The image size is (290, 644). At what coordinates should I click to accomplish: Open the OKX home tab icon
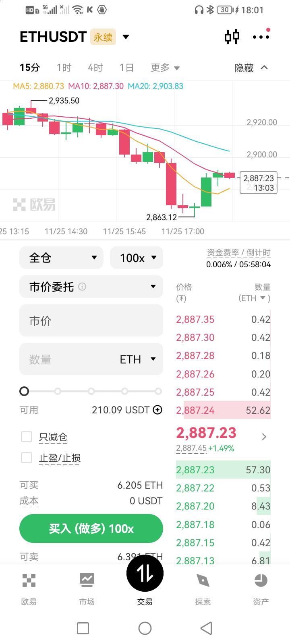[x=29, y=580]
